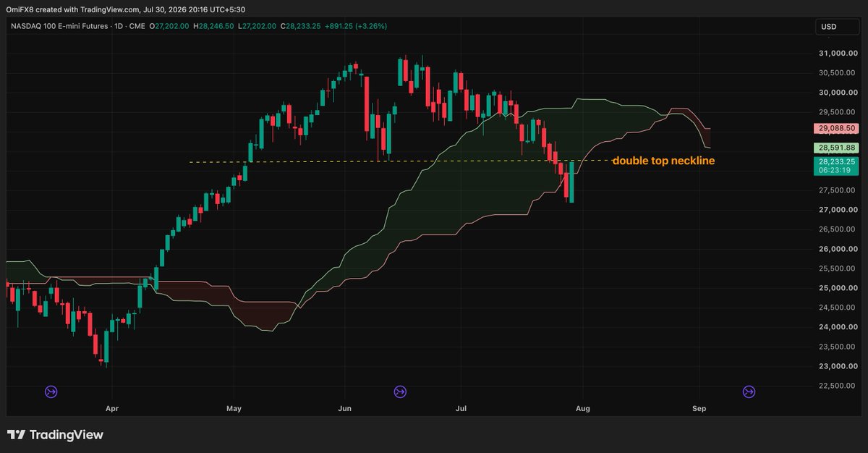This screenshot has height=453, width=868.
Task: Click the red 29,088.50 price label
Action: click(835, 128)
